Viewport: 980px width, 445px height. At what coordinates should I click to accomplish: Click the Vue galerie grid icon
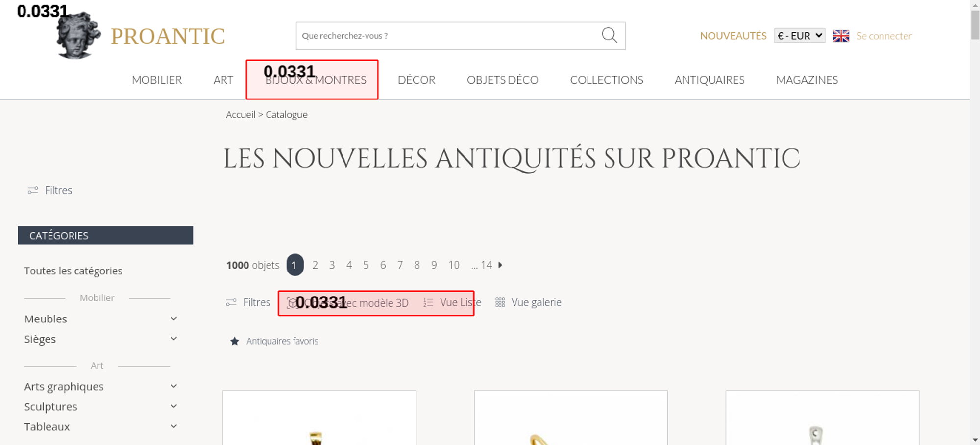tap(500, 302)
